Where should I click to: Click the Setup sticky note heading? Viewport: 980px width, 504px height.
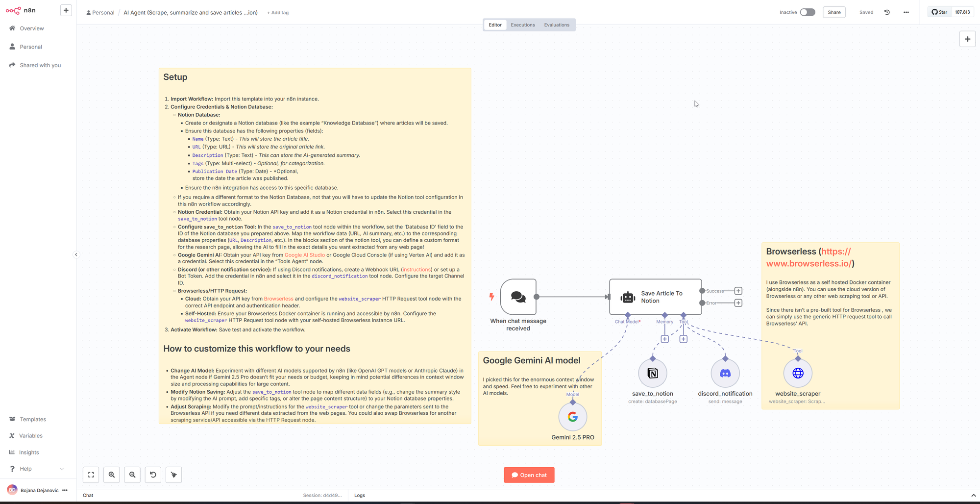(x=175, y=77)
